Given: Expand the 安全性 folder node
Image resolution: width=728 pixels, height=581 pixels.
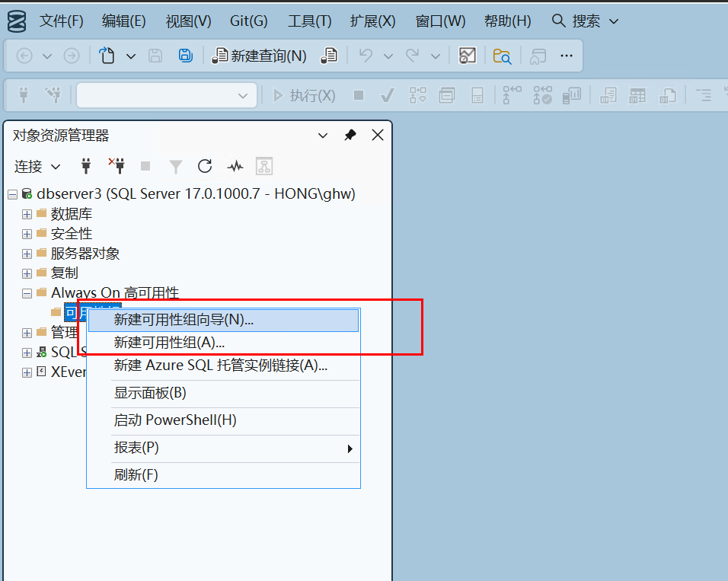Looking at the screenshot, I should (x=27, y=234).
